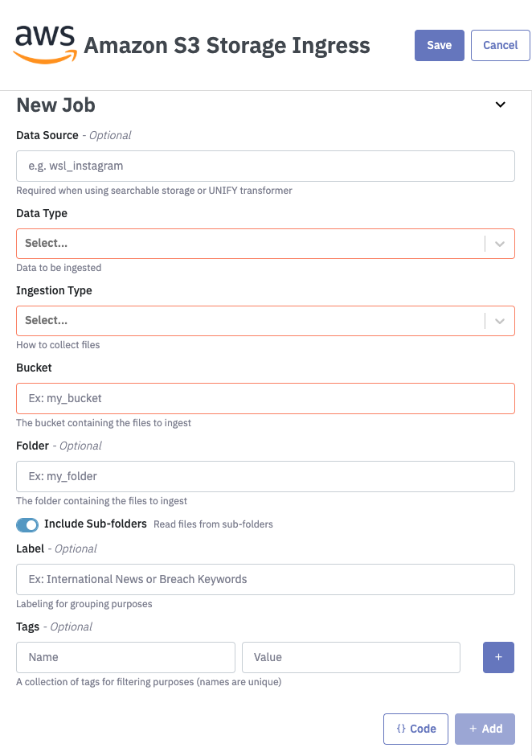Image resolution: width=532 pixels, height=756 pixels.
Task: Open the Data Type dropdown
Action: (x=250, y=243)
